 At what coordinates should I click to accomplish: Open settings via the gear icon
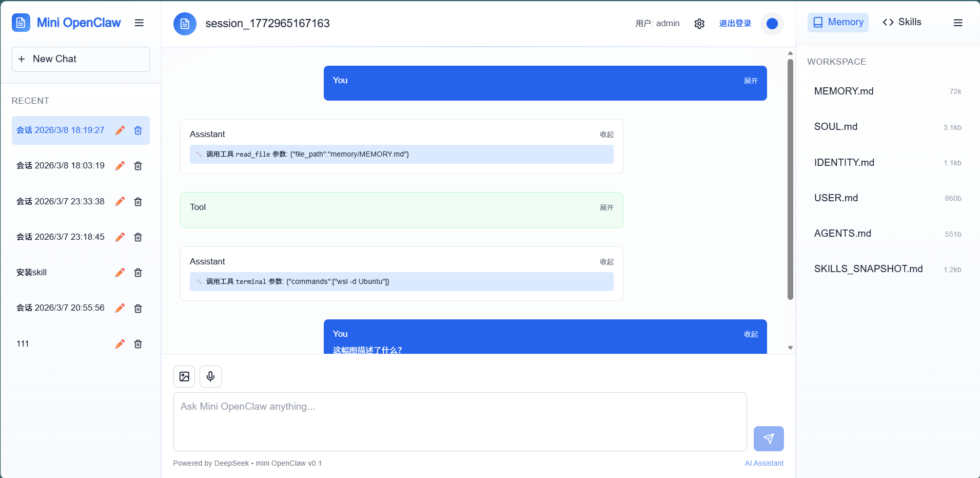pyautogui.click(x=699, y=24)
